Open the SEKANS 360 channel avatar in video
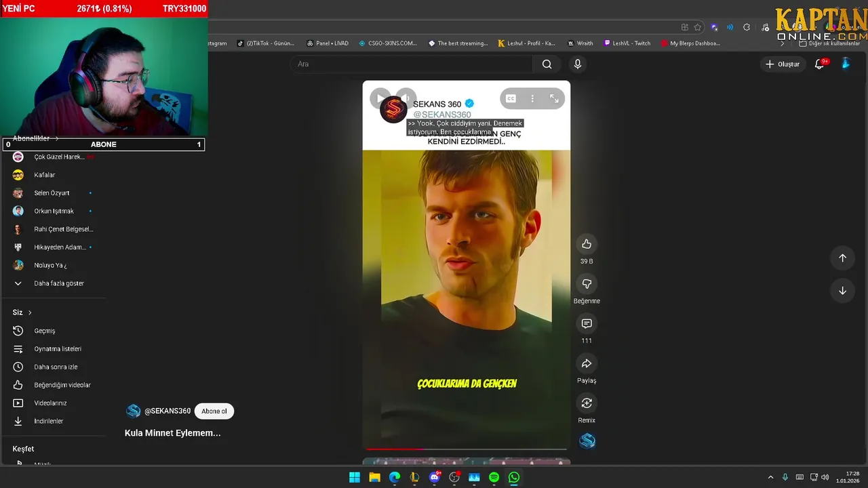Image resolution: width=868 pixels, height=488 pixels. (x=393, y=109)
